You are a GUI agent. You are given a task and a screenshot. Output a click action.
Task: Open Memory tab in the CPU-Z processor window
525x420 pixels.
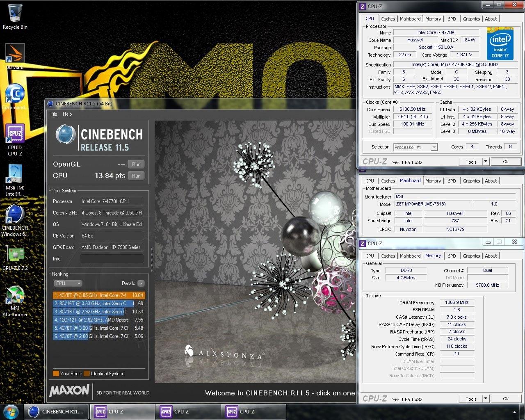433,19
